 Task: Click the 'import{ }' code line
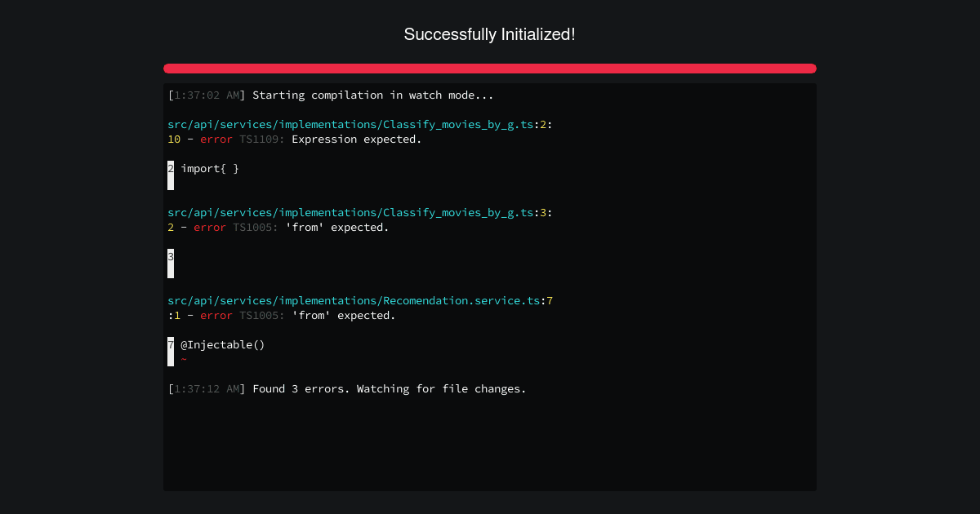pyautogui.click(x=210, y=168)
